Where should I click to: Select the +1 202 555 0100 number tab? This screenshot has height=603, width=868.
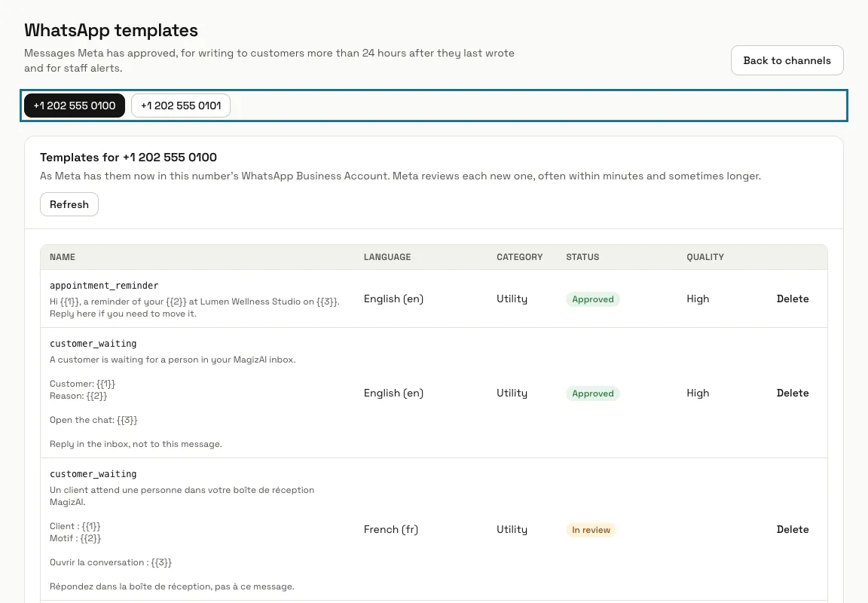point(74,106)
